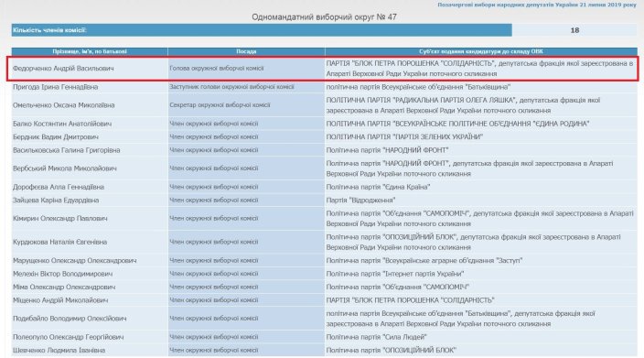Click the commission member count value 18
This screenshot has height=358, width=644.
574,30
